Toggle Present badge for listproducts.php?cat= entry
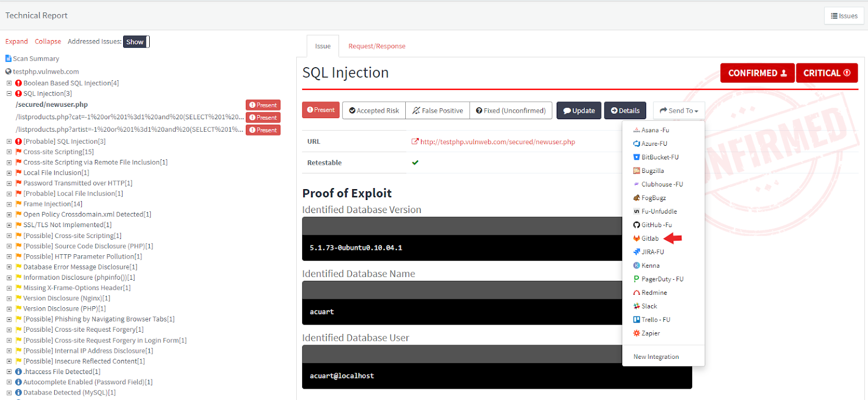Image resolution: width=868 pixels, height=400 pixels. coord(263,118)
